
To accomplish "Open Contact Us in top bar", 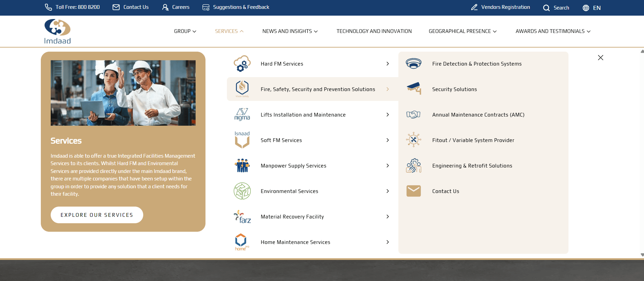I will coord(131,7).
